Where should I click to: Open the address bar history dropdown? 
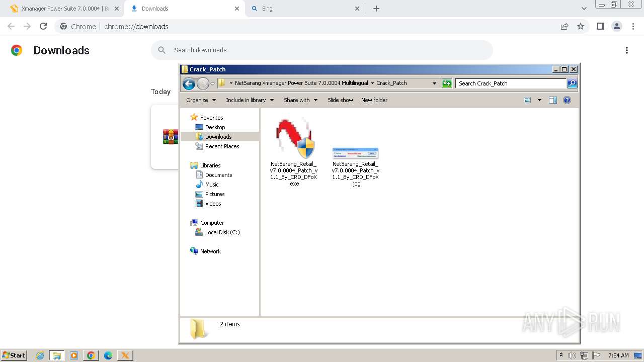tap(434, 83)
